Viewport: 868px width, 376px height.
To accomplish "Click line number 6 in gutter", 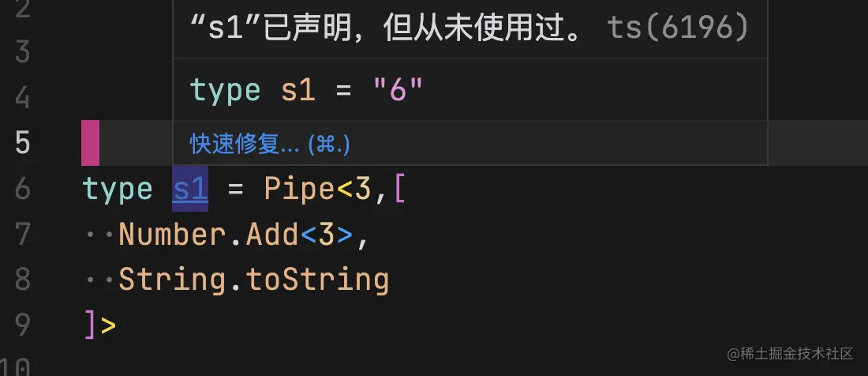I will click(x=22, y=189).
